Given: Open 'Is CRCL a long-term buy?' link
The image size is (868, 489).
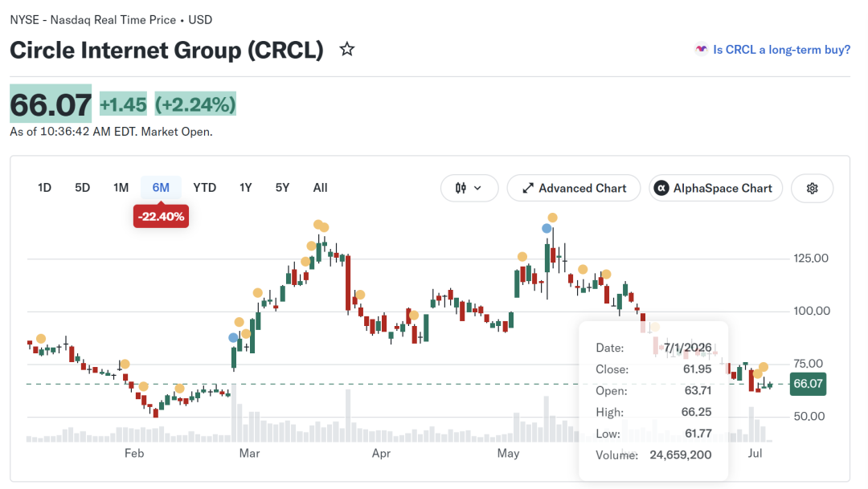Looking at the screenshot, I should click(x=781, y=49).
